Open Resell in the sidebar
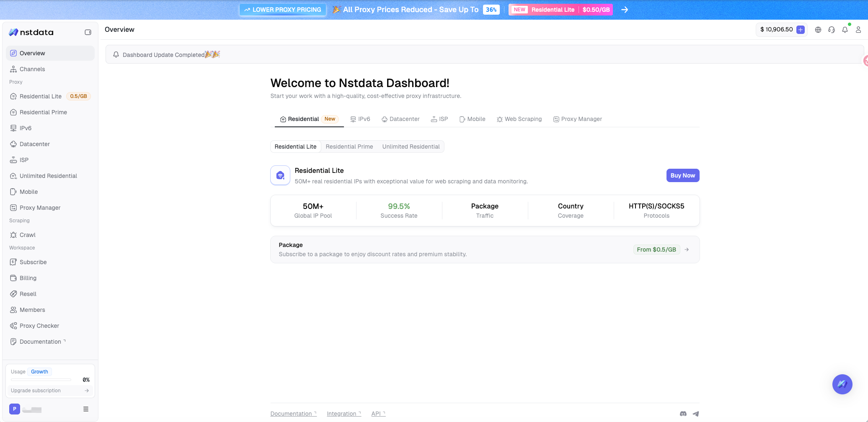 50,294
